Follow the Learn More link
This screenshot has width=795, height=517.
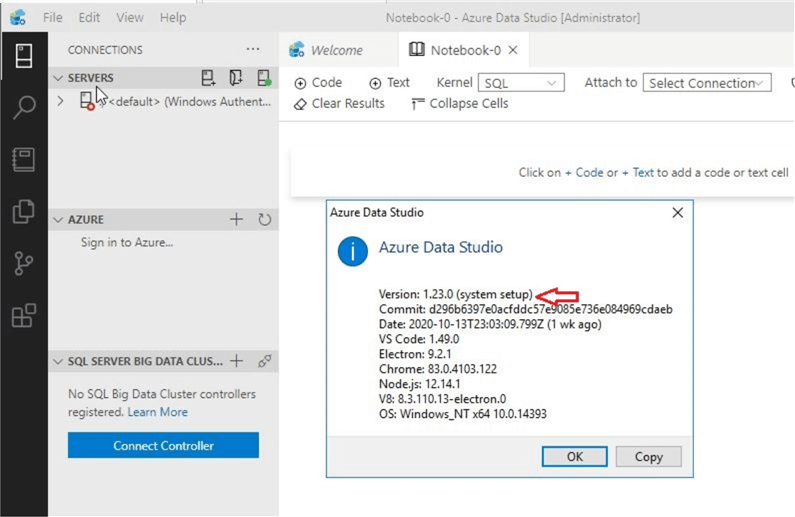(x=157, y=412)
